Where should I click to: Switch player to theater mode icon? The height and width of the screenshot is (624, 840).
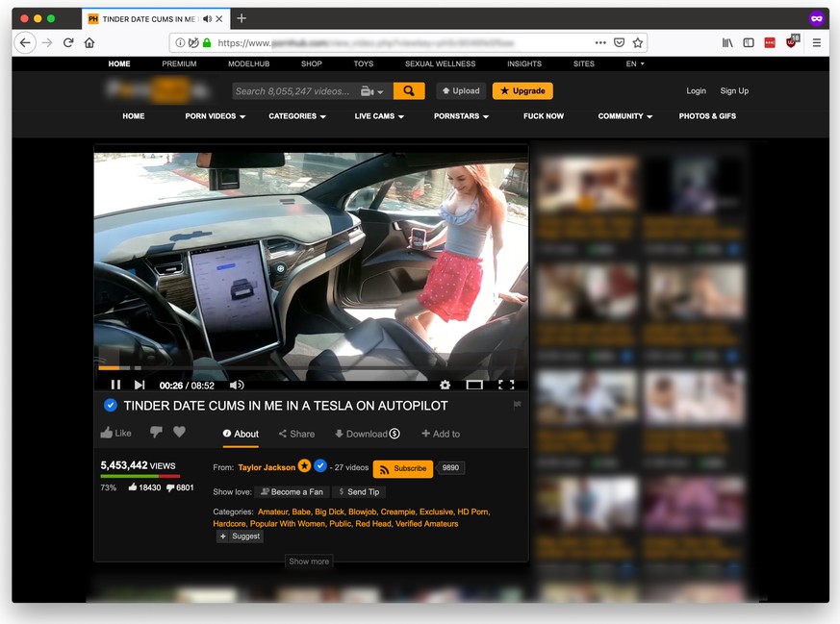[x=474, y=385]
